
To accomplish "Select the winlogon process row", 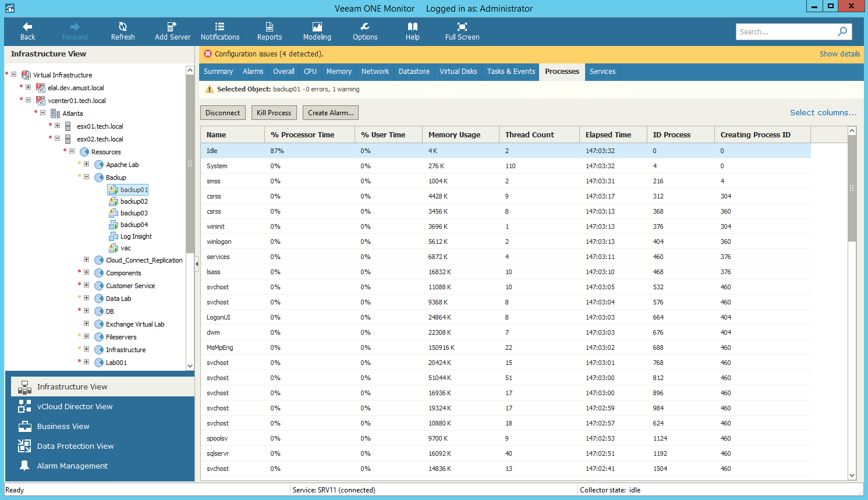I will tap(505, 242).
